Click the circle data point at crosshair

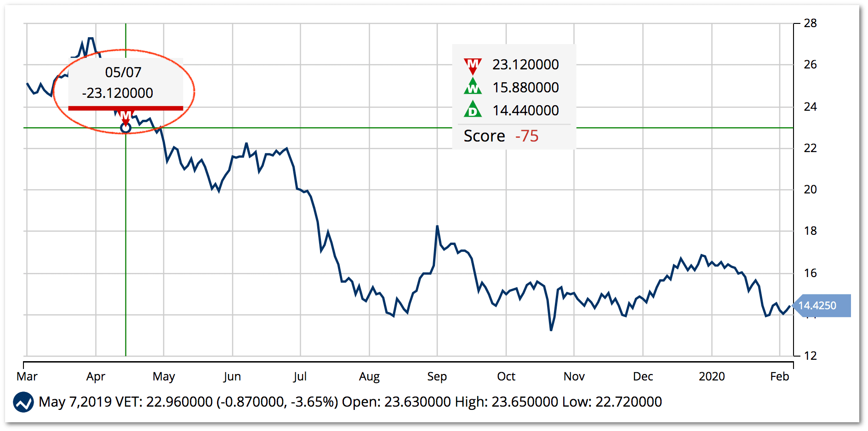click(126, 128)
